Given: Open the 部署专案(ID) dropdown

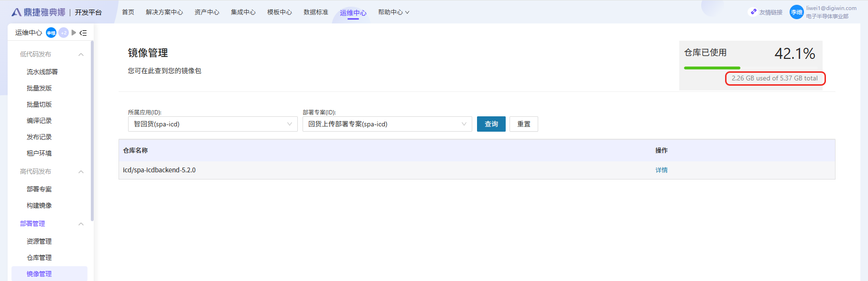Looking at the screenshot, I should tap(387, 124).
